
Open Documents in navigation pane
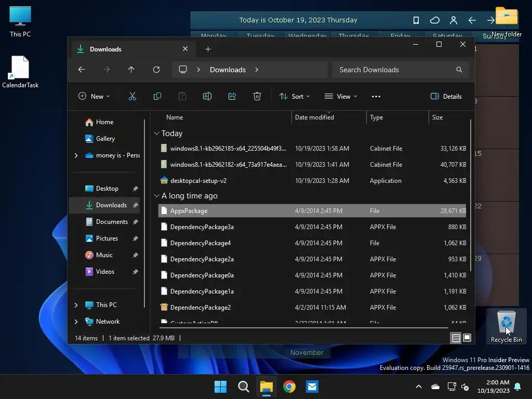tap(112, 222)
